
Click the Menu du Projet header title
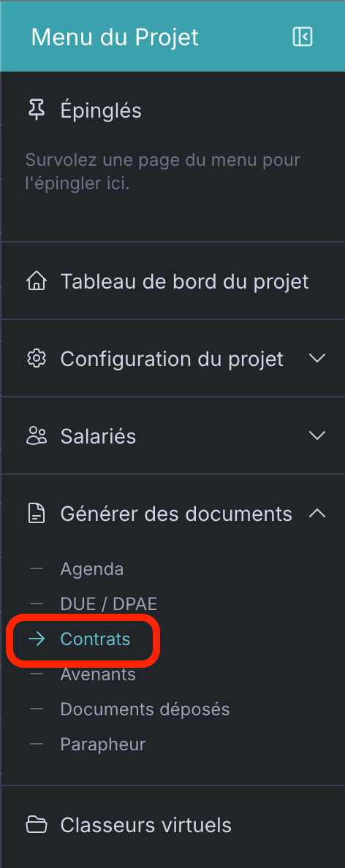coord(115,38)
